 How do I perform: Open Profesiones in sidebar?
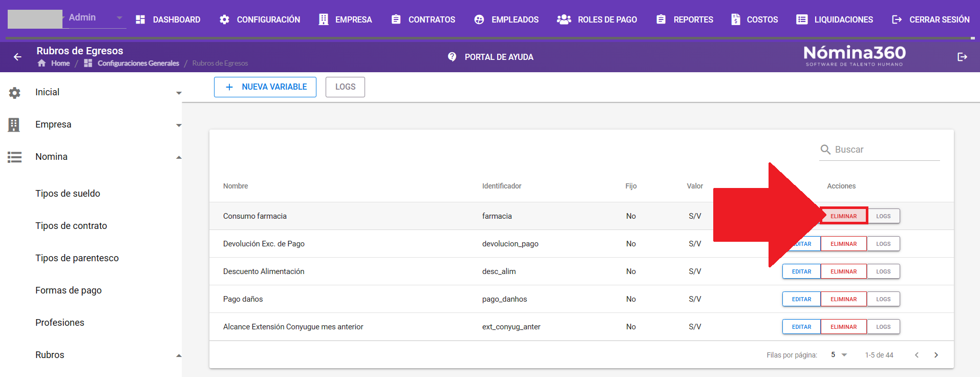(x=60, y=323)
